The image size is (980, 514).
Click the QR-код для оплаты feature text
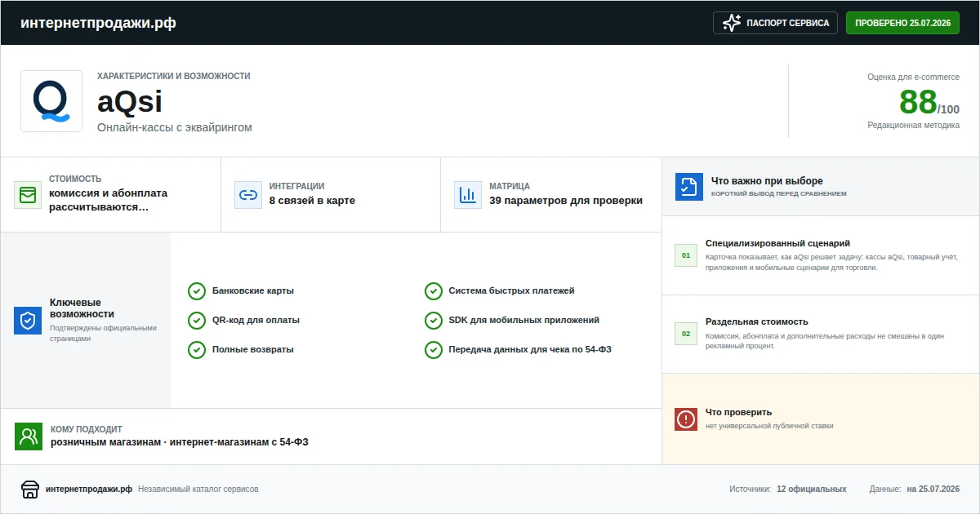point(256,320)
